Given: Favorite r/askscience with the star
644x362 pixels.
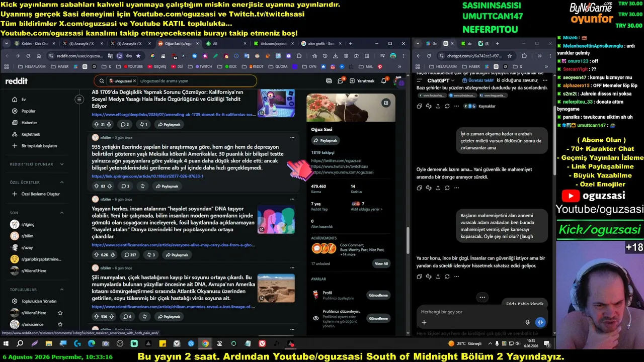Looking at the screenshot, I should (60, 324).
